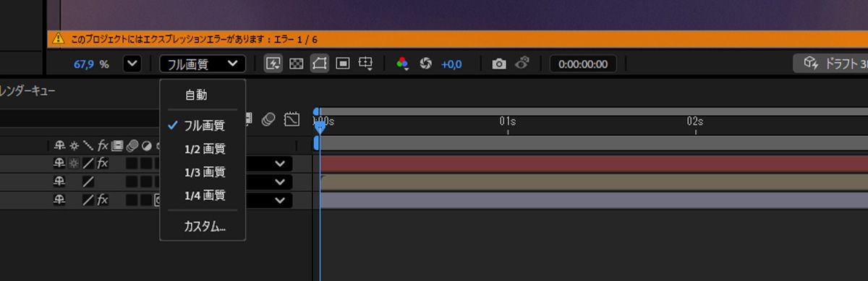Toggle the transparency grid icon
This screenshot has height=281, width=868.
[296, 64]
